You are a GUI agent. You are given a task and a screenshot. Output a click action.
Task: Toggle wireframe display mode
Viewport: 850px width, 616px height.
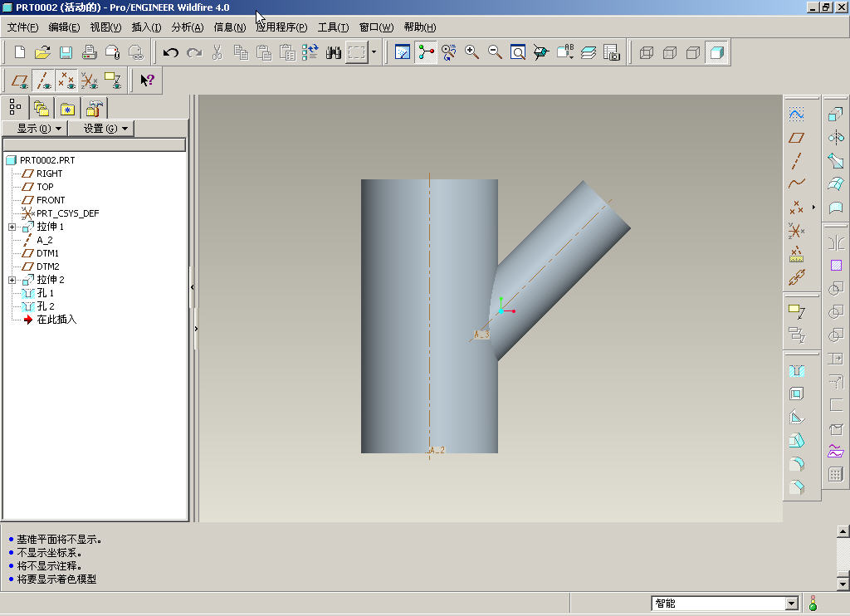point(647,53)
